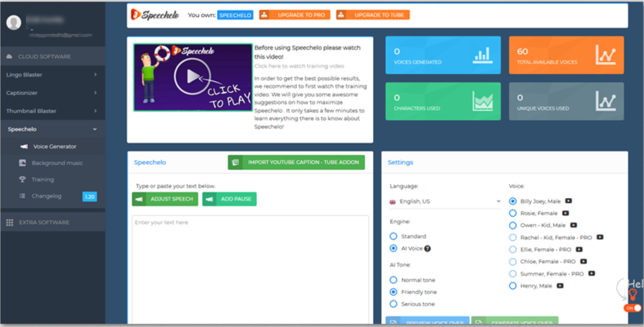Expand the Lingo Blaster menu
Screen dimensions: 644x327
[x=53, y=75]
